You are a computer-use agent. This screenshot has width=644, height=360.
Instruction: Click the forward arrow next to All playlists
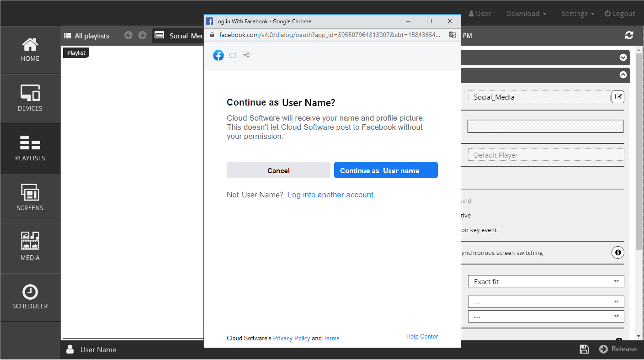(142, 35)
